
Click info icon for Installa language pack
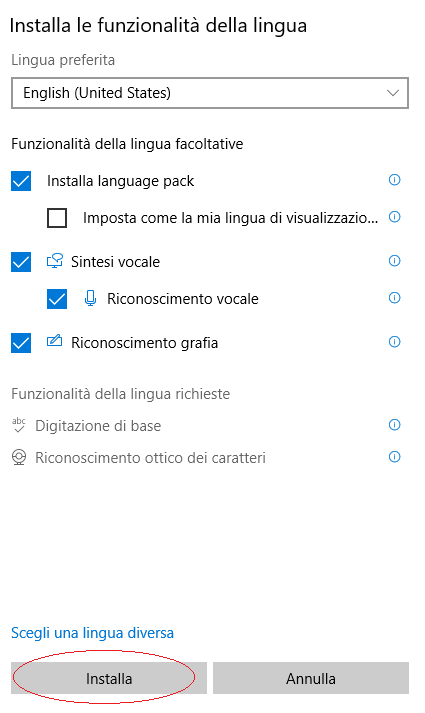click(x=394, y=180)
